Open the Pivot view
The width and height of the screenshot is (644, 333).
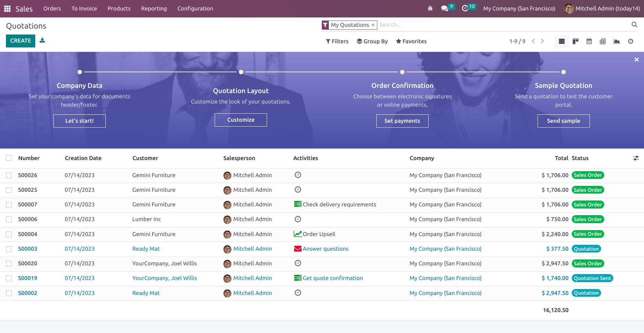pos(602,41)
